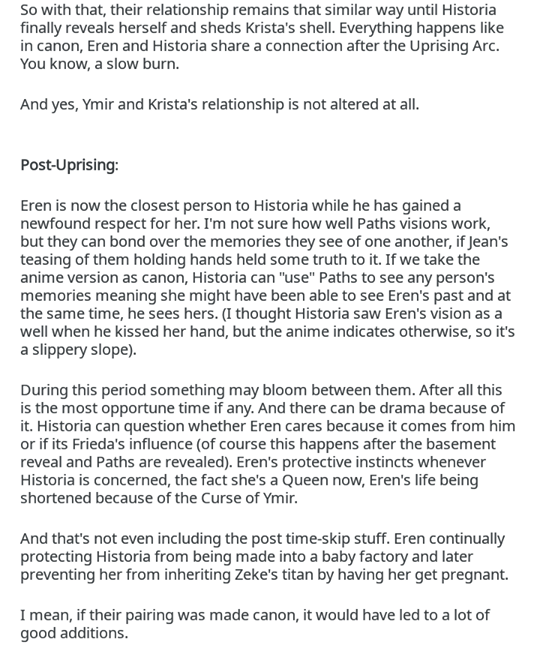Click the paragraph starting 'During this period'
The height and width of the screenshot is (654, 540).
(x=268, y=444)
